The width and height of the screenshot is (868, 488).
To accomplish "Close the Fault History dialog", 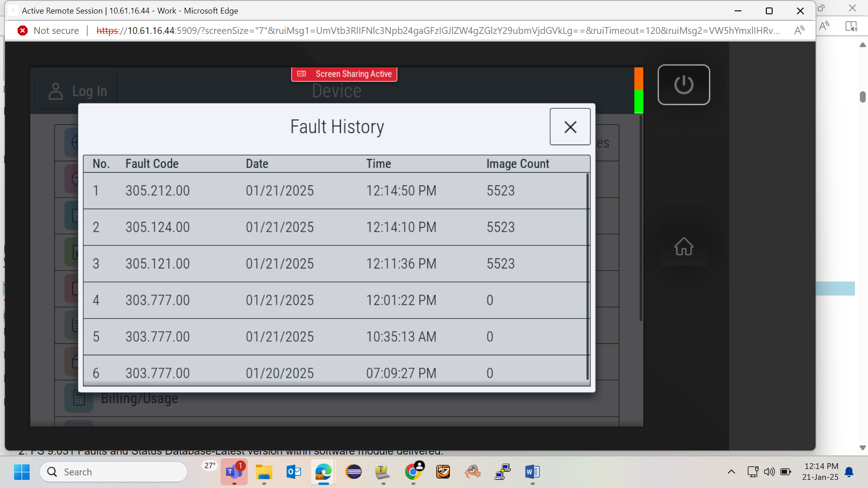I will pos(570,127).
